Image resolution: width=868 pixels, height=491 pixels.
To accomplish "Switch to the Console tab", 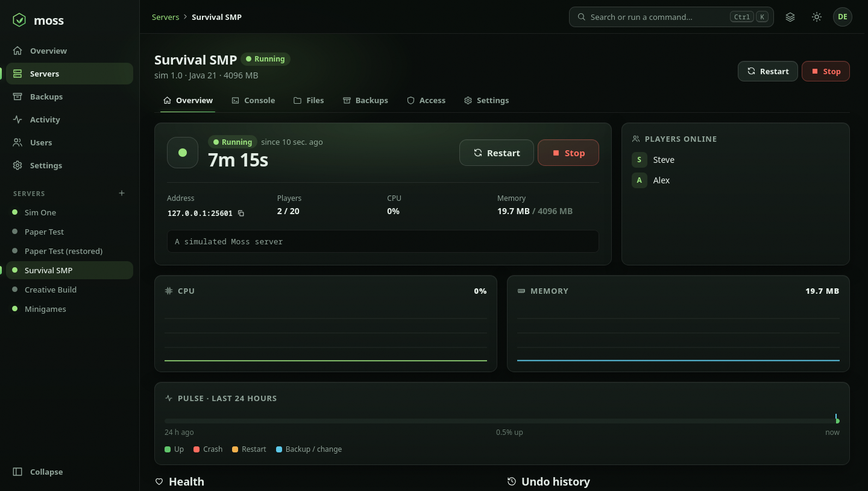I will (253, 100).
